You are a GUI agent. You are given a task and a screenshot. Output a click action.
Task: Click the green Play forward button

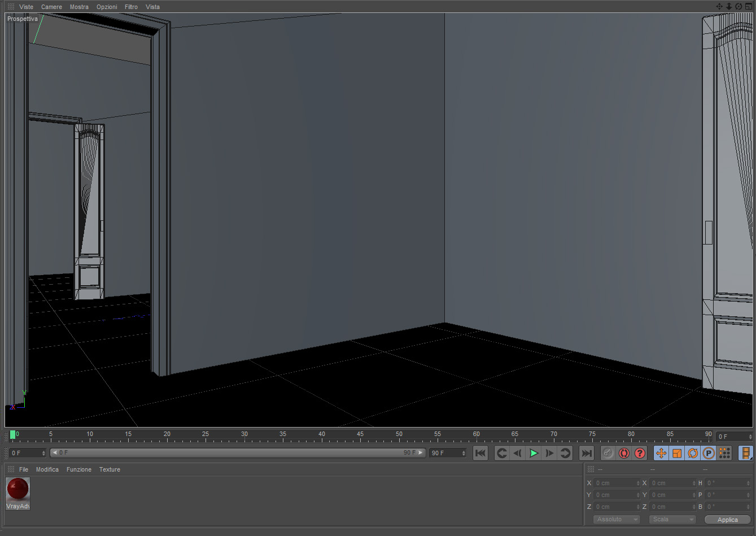[x=534, y=453]
